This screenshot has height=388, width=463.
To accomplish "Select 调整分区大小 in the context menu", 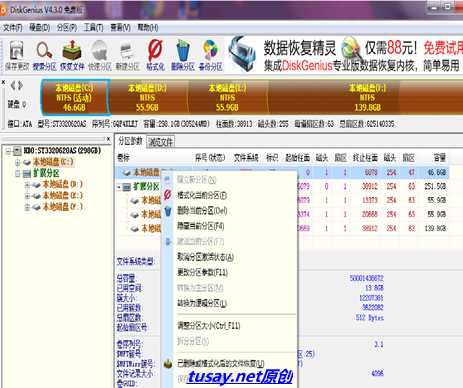I will click(x=208, y=325).
